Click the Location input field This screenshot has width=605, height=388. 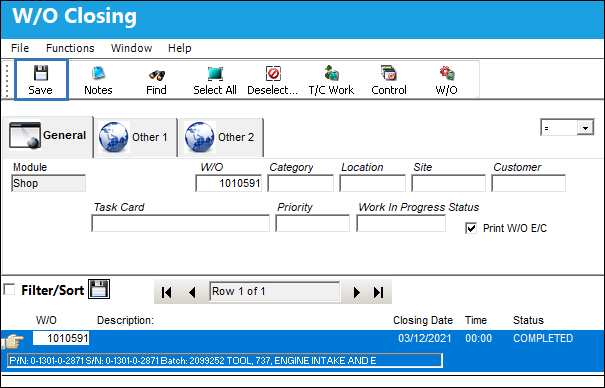(x=372, y=183)
